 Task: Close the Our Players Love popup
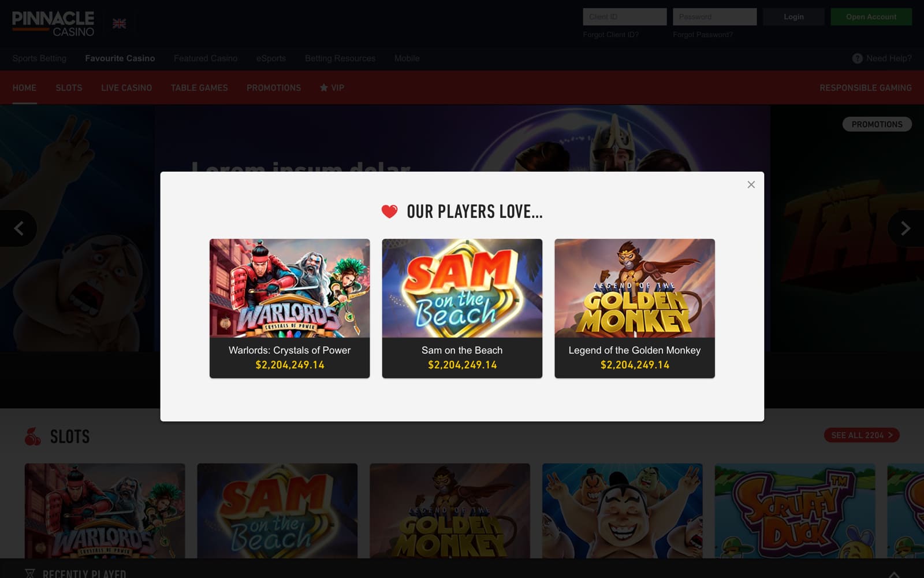point(751,184)
